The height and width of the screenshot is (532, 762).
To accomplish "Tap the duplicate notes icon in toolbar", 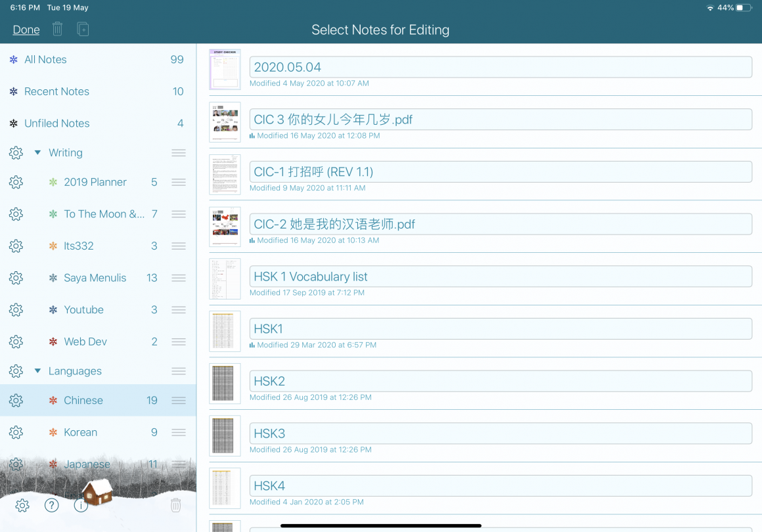I will [x=83, y=29].
